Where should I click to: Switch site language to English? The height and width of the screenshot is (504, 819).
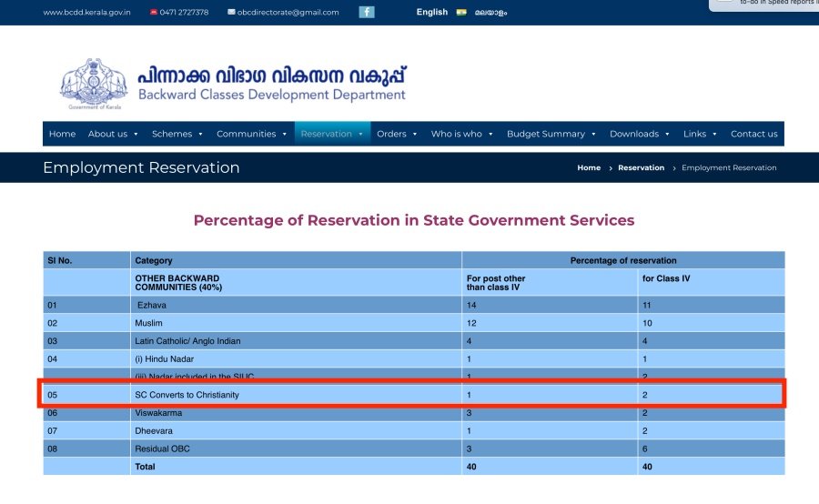pos(431,12)
